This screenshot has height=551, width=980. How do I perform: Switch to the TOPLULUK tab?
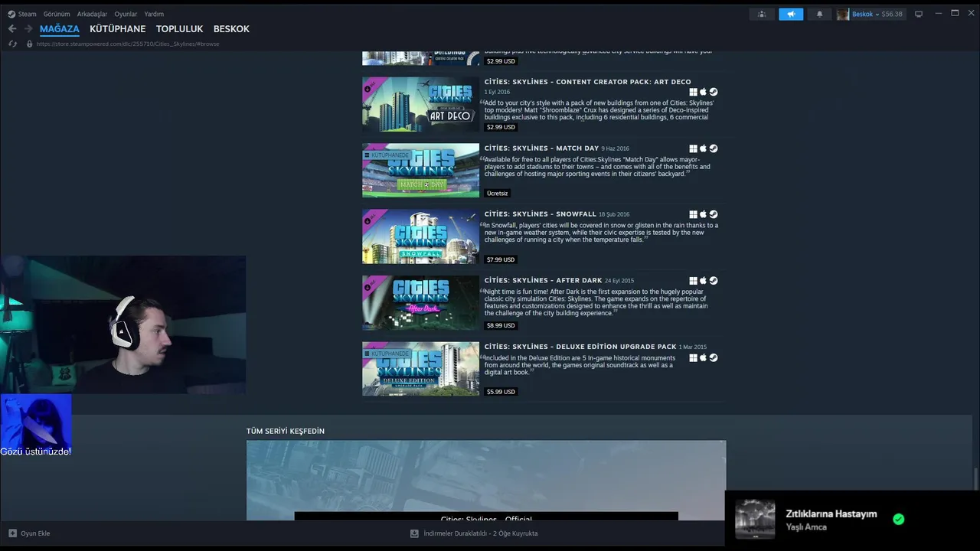pos(179,29)
